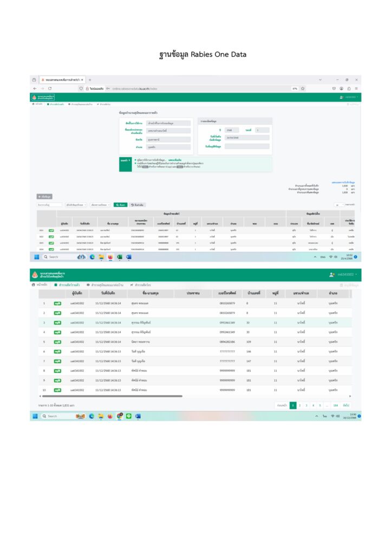Image resolution: width=392 pixels, height=555 pixels.
Task: Open a new browser tab with plus icon
Action: coord(90,80)
